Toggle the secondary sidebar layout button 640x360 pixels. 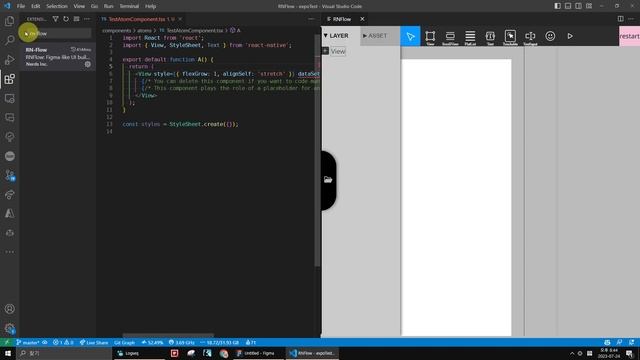pos(578,6)
